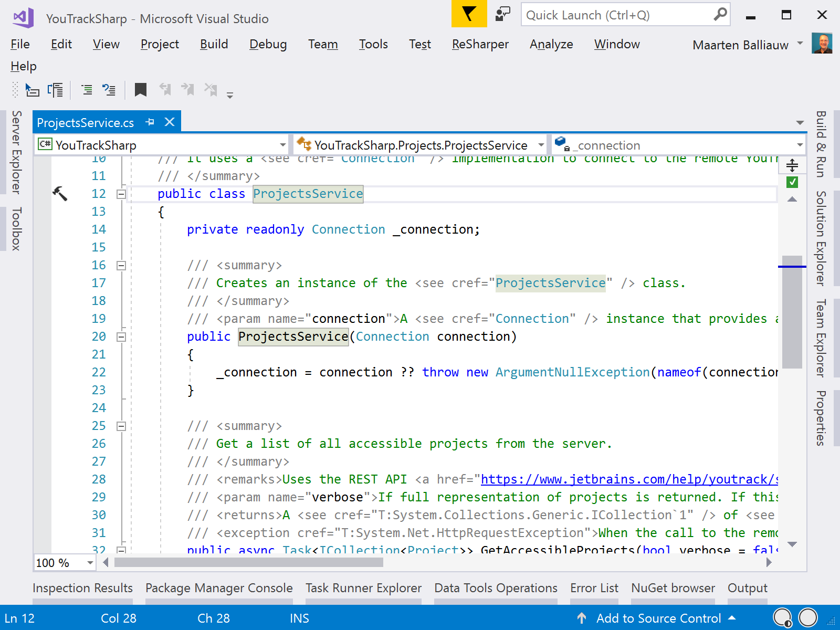The height and width of the screenshot is (630, 840).
Task: Comment out the selected lines icon
Action: click(87, 90)
